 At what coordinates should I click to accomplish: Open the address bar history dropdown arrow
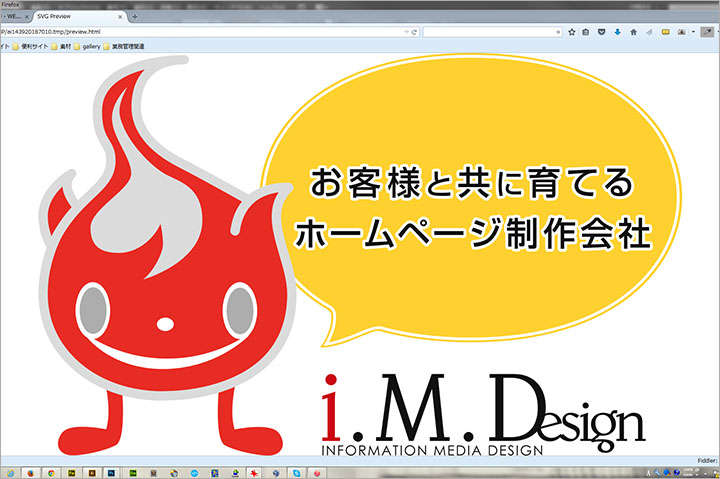click(x=406, y=32)
